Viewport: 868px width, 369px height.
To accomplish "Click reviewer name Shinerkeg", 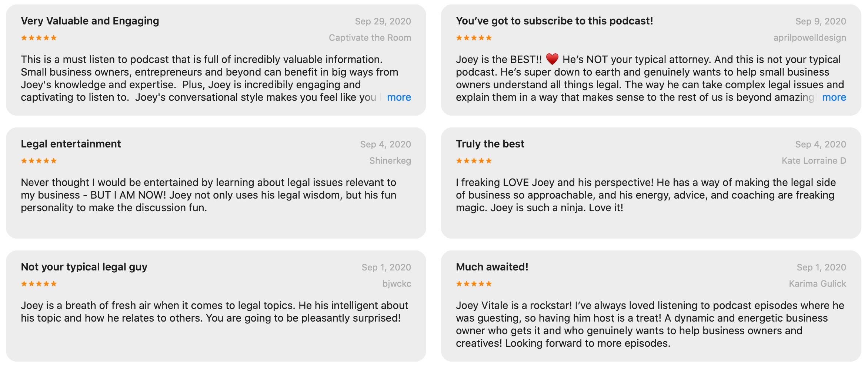I will (390, 161).
